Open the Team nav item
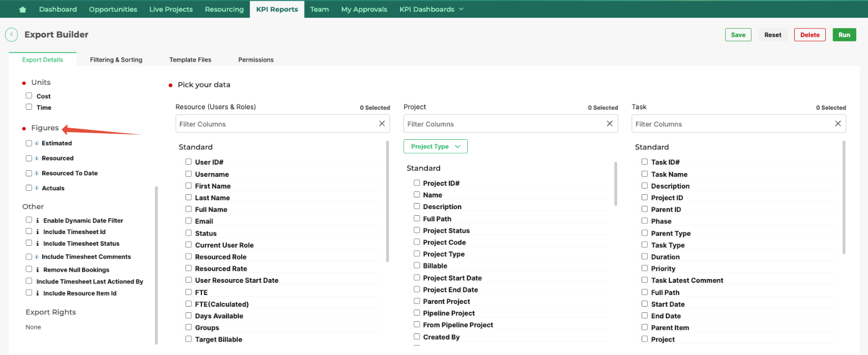 click(x=320, y=9)
